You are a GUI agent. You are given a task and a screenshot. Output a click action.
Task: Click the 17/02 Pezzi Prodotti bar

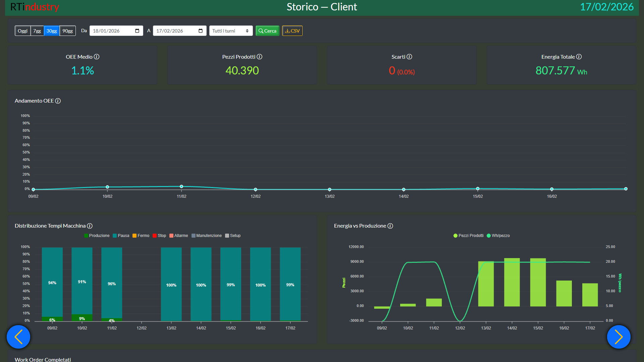click(590, 295)
